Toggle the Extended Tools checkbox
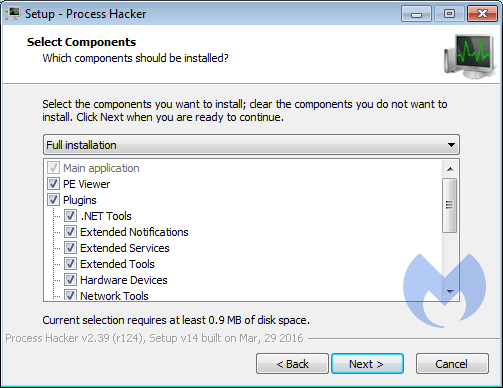Image resolution: width=503 pixels, height=388 pixels. point(70,264)
